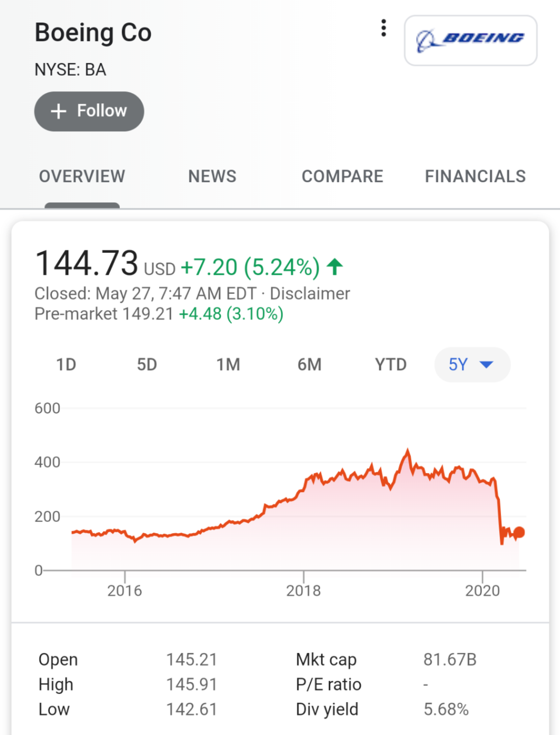This screenshot has height=735, width=560.
Task: Tap the Boeing logo image
Action: pos(471,40)
